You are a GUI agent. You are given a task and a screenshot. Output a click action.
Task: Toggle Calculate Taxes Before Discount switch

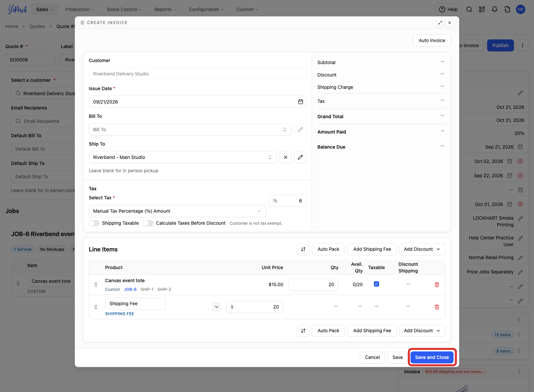pos(148,223)
